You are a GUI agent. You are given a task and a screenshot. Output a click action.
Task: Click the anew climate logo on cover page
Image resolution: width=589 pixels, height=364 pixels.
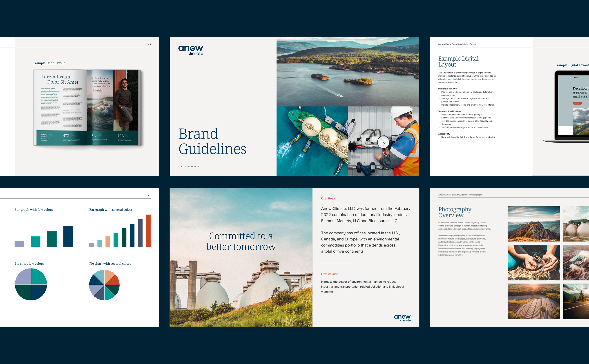pos(190,50)
